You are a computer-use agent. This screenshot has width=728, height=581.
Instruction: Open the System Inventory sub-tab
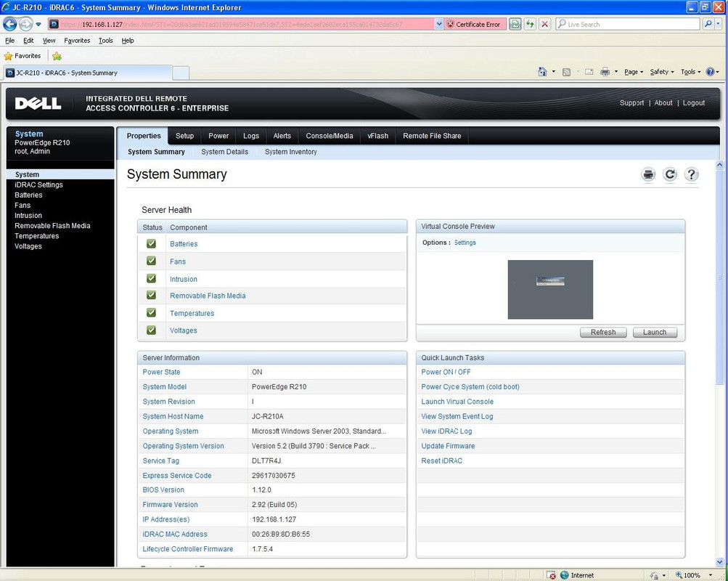pos(290,152)
